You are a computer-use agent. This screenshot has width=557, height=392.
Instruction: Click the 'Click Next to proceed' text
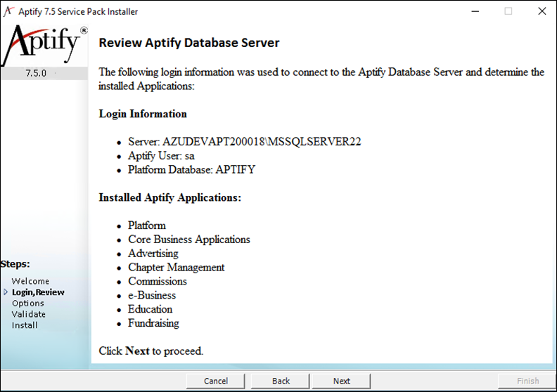click(x=151, y=351)
